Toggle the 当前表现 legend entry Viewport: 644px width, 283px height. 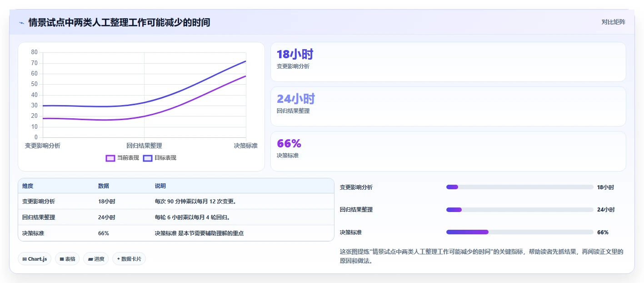pos(122,158)
